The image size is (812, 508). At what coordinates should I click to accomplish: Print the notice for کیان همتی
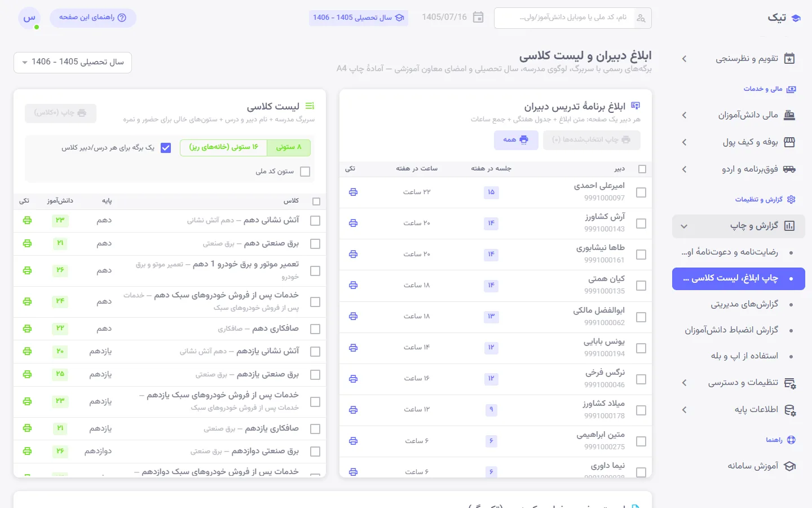coord(353,286)
